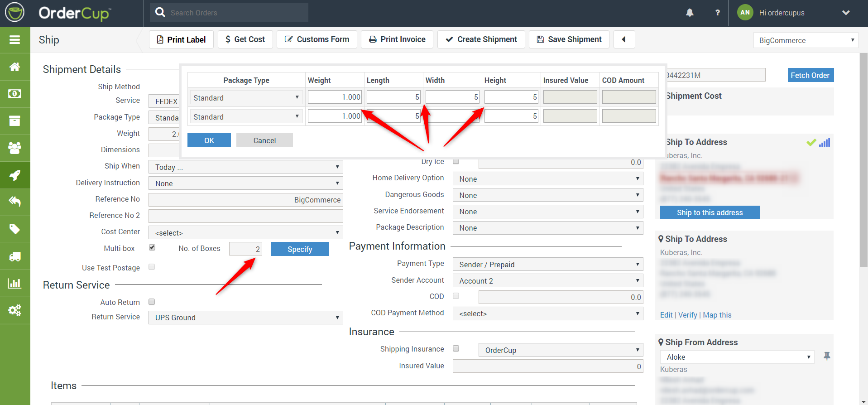Click the back arrow toolbar button

point(624,39)
